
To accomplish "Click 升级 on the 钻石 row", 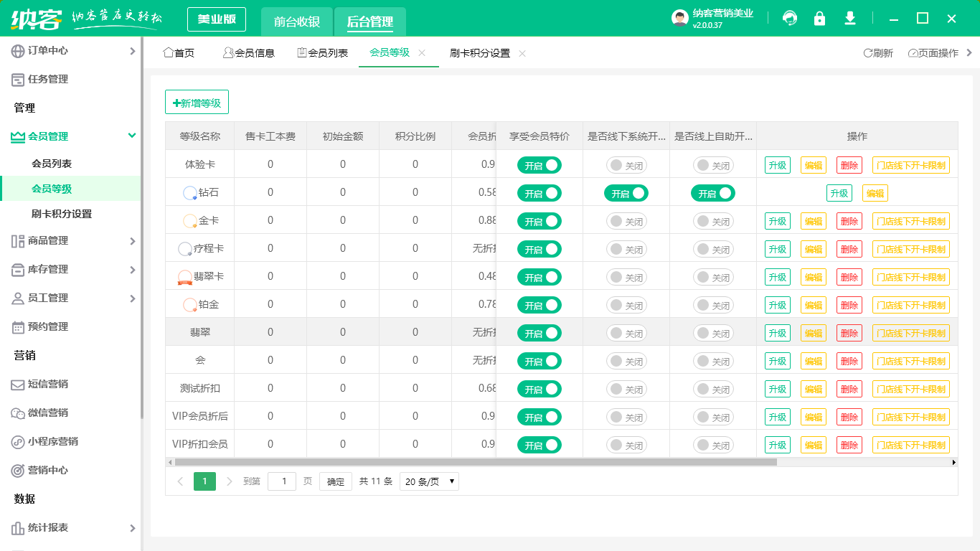I will (839, 193).
